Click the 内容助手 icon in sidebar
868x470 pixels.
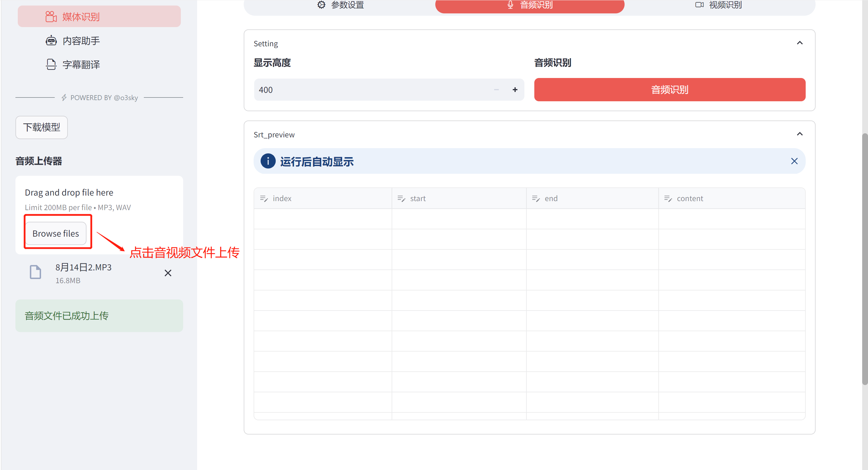pos(51,40)
